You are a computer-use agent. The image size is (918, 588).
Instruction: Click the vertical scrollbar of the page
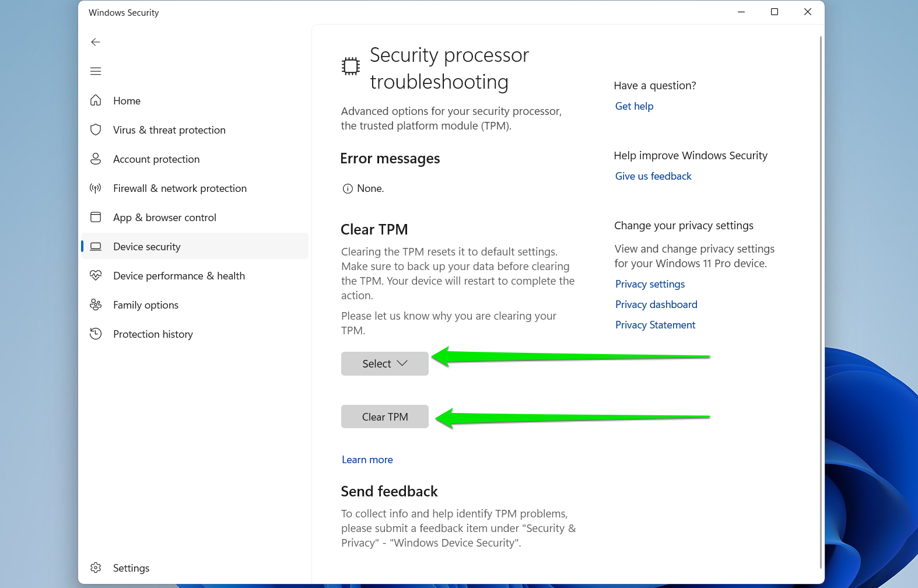[x=821, y=302]
